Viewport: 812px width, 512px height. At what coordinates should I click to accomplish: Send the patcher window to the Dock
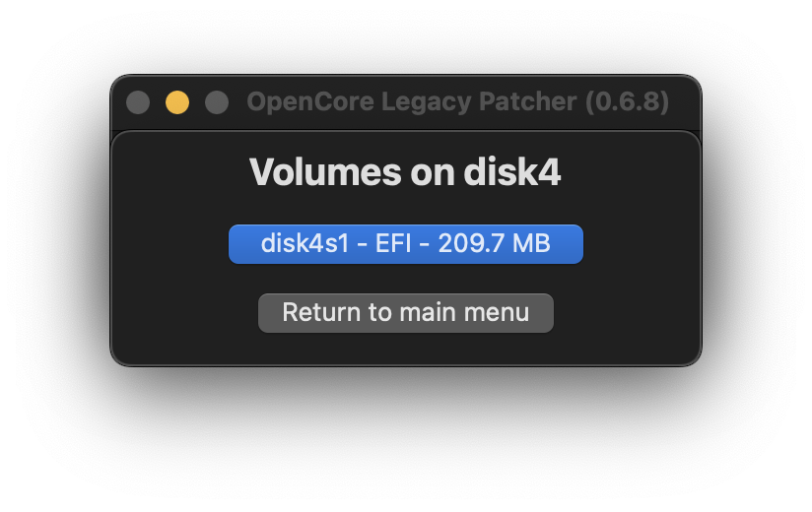[177, 102]
